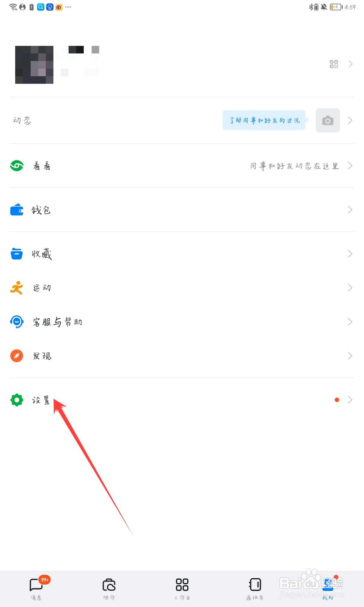Expand the 设置 row chevron
Image resolution: width=364 pixels, height=607 pixels.
[350, 400]
